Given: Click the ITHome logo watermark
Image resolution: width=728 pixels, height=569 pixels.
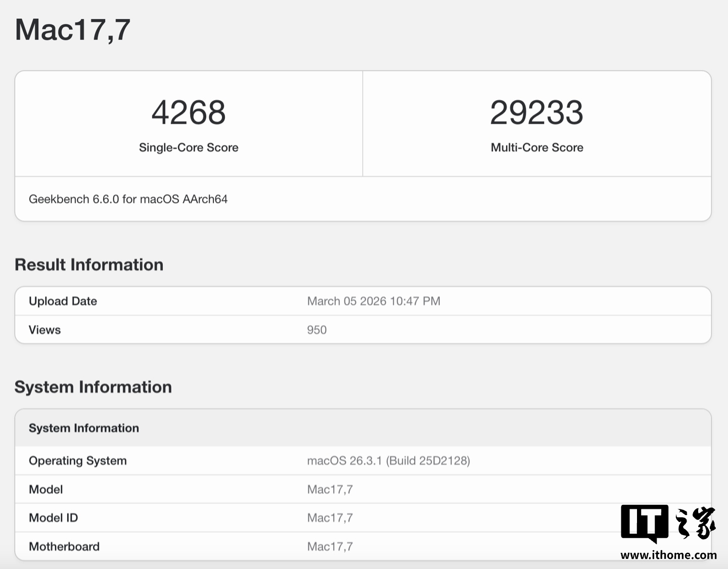Looking at the screenshot, I should pyautogui.click(x=668, y=523).
